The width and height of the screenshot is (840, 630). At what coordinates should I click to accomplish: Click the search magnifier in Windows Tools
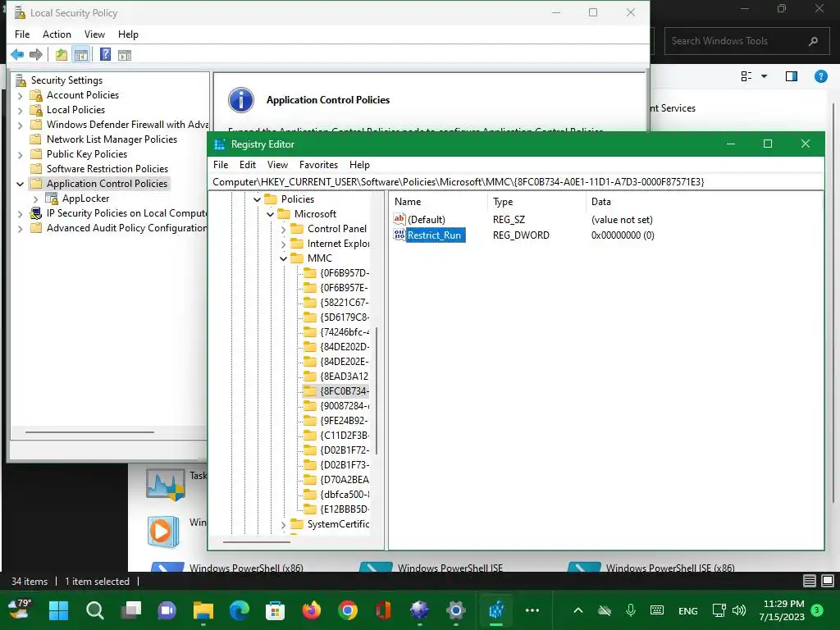tap(813, 41)
